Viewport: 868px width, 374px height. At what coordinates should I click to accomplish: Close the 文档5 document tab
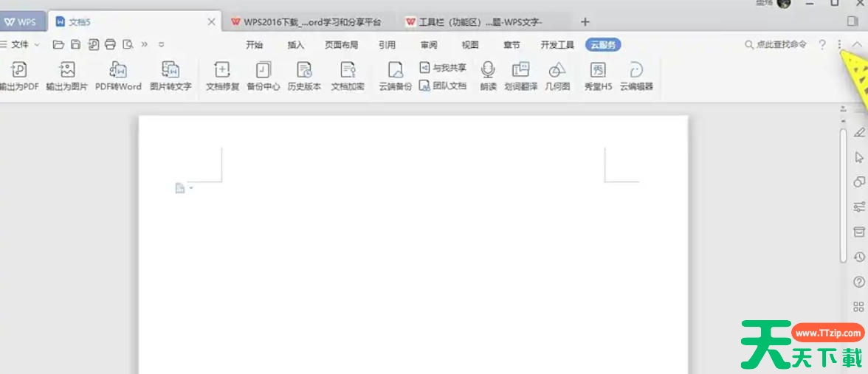click(x=211, y=22)
